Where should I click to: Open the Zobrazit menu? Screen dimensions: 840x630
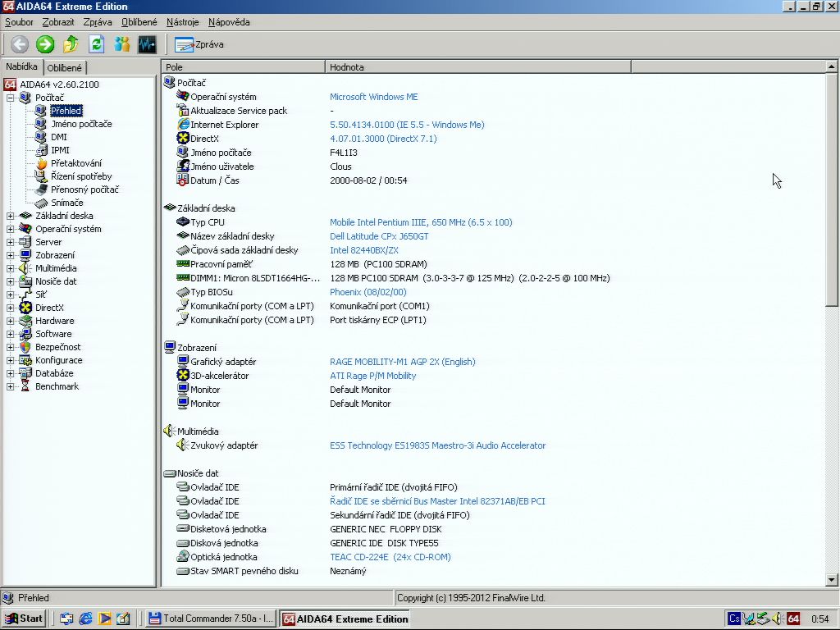click(58, 22)
